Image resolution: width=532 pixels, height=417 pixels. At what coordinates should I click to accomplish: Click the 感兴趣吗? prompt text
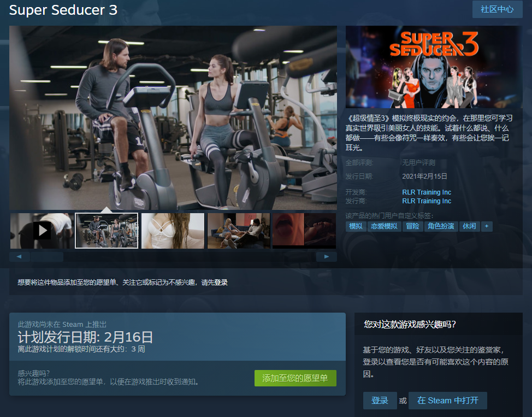33,373
